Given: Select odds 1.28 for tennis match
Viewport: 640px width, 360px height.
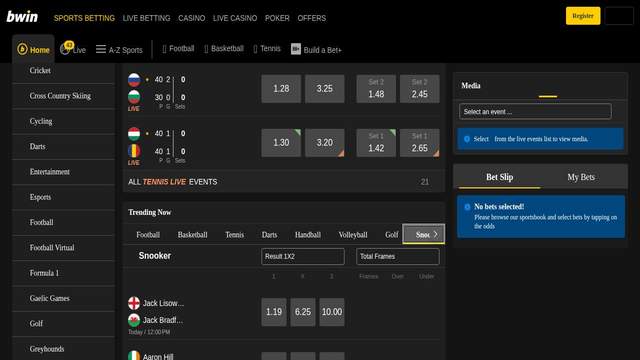Looking at the screenshot, I should [x=281, y=89].
